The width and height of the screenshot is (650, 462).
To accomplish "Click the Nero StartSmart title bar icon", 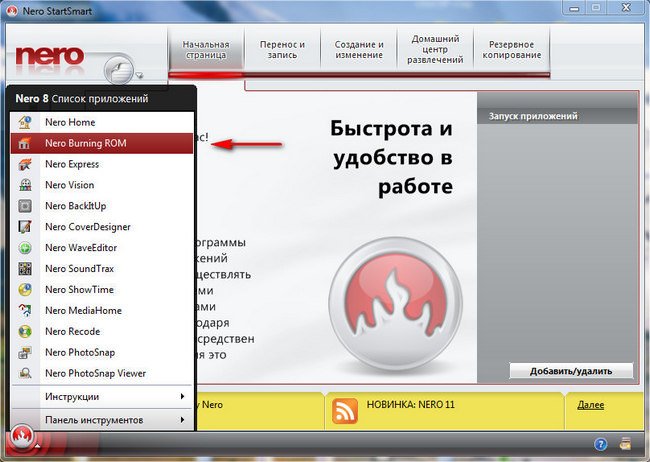I will point(12,11).
